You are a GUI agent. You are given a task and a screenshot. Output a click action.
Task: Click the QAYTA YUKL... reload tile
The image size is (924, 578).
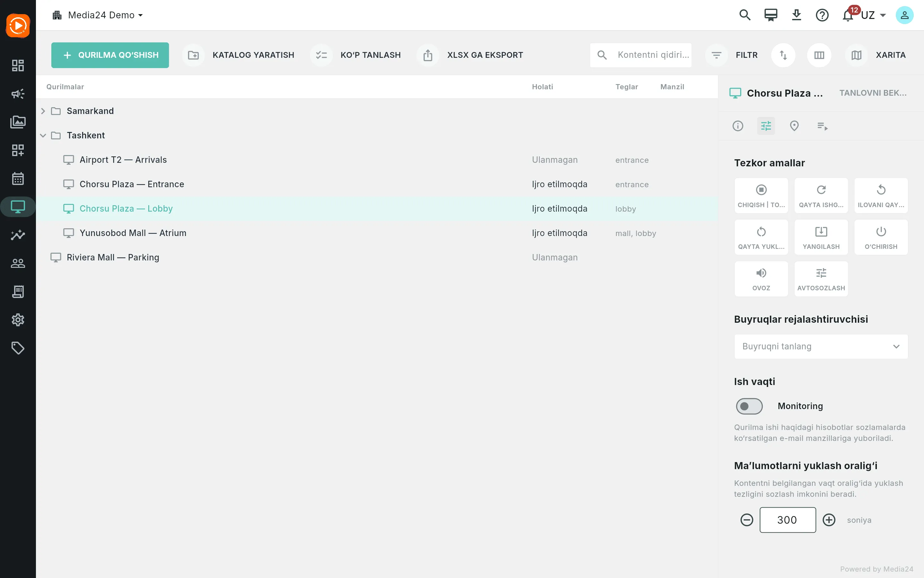pyautogui.click(x=761, y=237)
